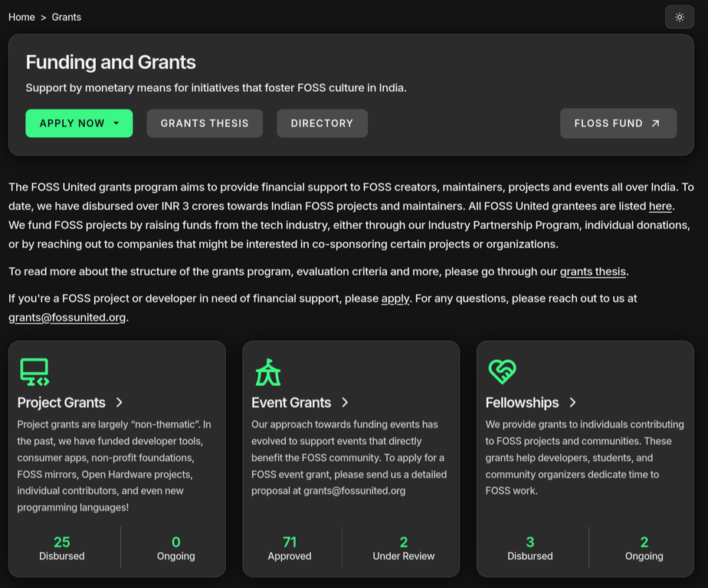This screenshot has width=708, height=588.
Task: Expand Fellowships via its chevron
Action: click(x=573, y=402)
